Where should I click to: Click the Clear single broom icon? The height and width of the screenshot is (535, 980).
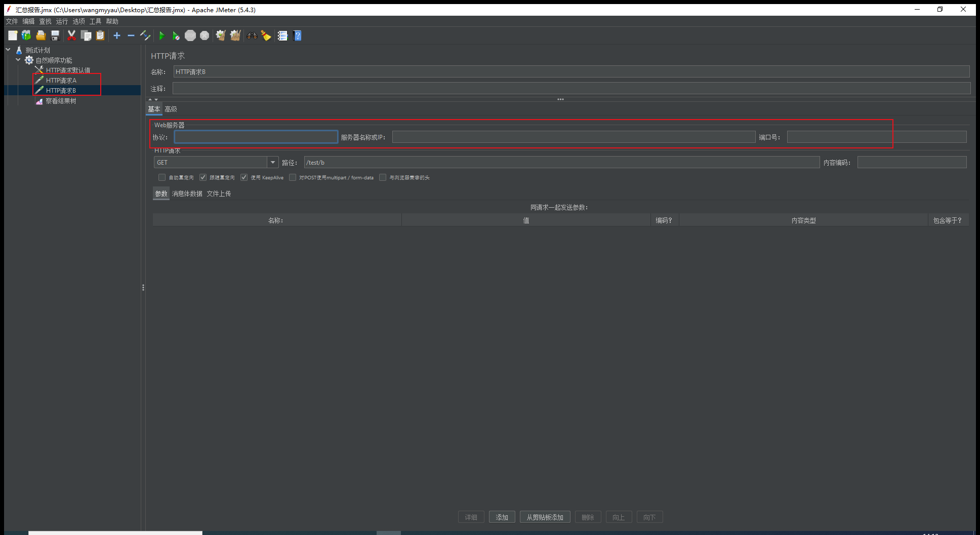[221, 35]
